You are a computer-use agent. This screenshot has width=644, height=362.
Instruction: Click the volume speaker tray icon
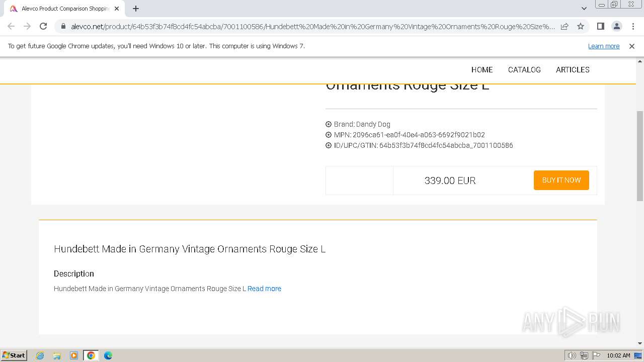[x=572, y=355]
